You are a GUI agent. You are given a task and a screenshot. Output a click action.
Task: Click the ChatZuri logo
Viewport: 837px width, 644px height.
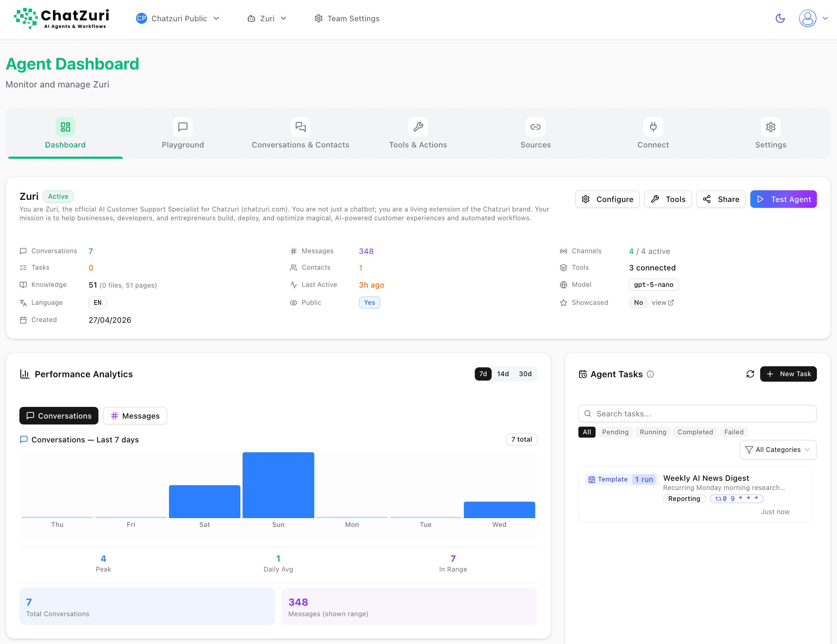click(61, 18)
